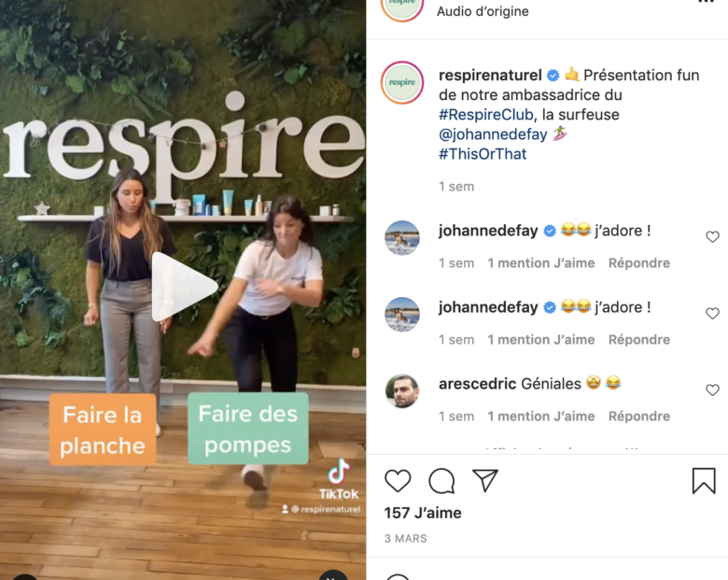Image resolution: width=728 pixels, height=580 pixels.
Task: Like the post with heart icon
Action: coord(398,481)
